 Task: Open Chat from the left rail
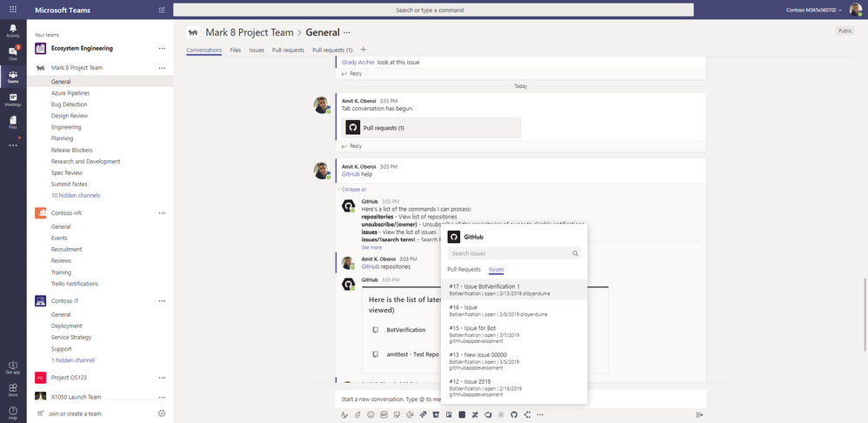13,54
